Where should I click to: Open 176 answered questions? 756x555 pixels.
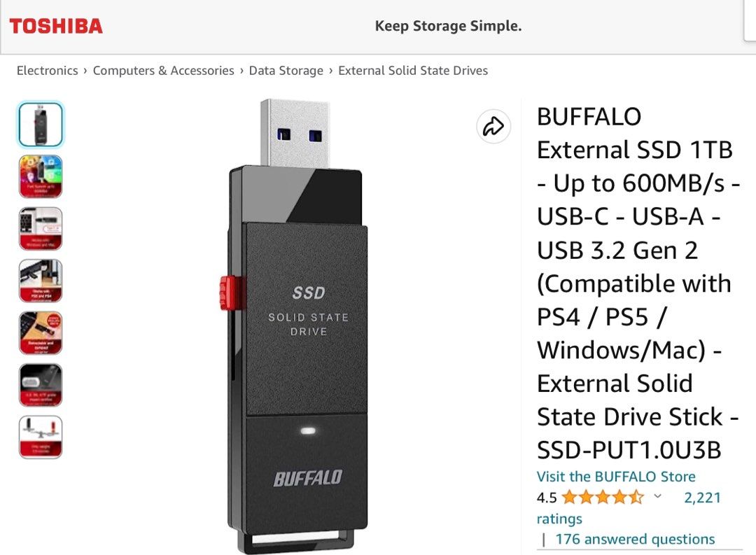coord(636,539)
